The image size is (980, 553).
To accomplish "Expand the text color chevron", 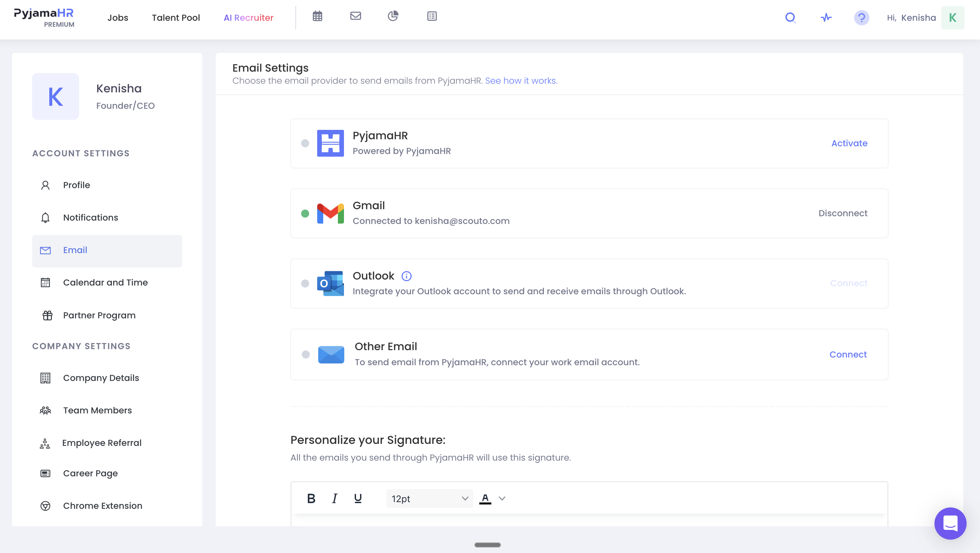I will point(502,499).
